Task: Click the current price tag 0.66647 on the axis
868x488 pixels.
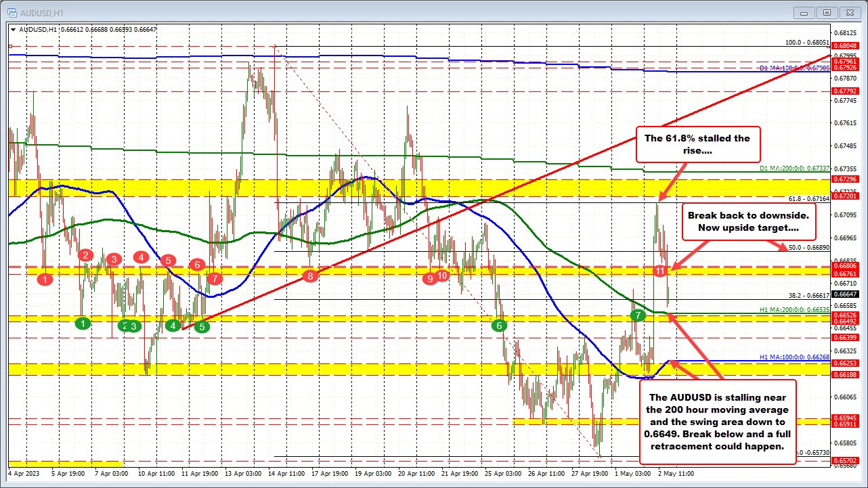Action: pyautogui.click(x=844, y=294)
